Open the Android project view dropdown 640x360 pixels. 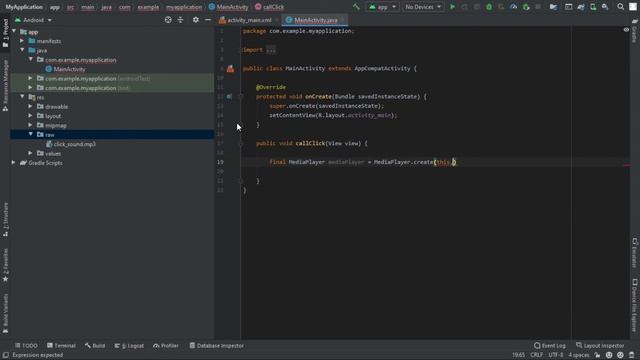pos(33,20)
